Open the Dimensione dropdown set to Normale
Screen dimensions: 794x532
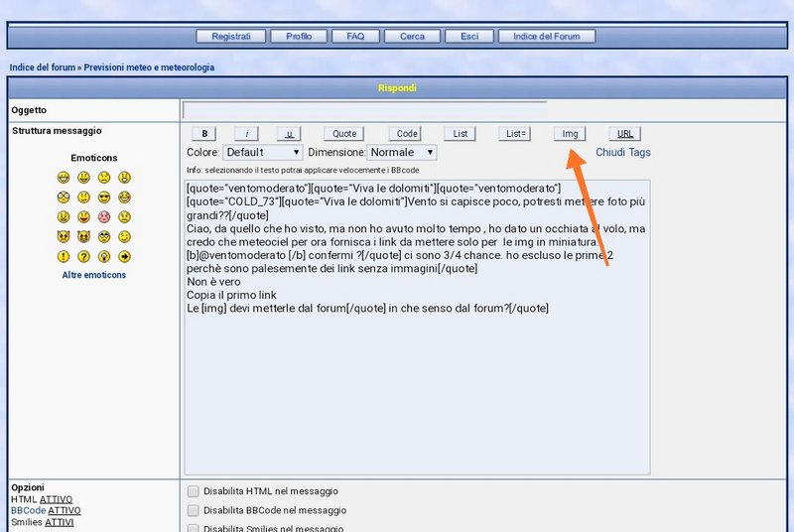click(402, 153)
